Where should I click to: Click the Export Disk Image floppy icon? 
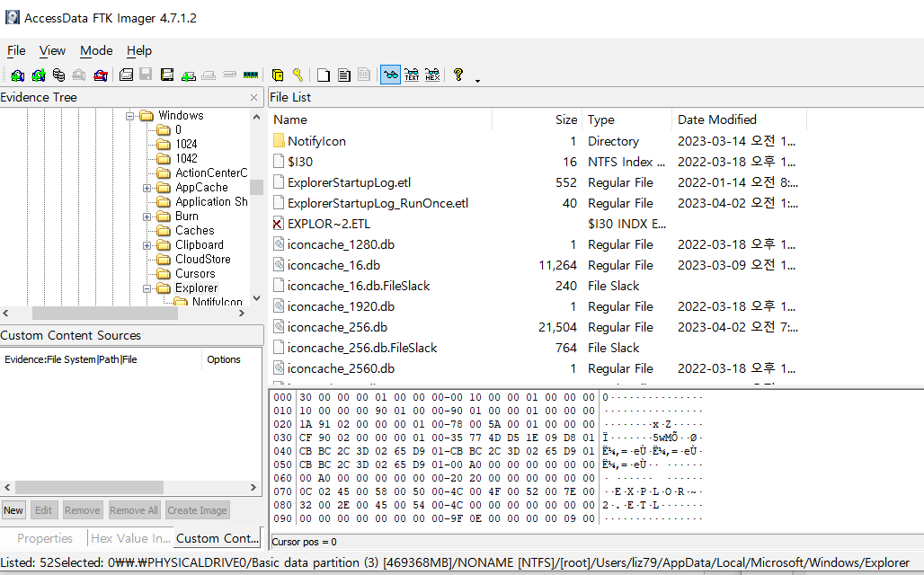pos(146,75)
